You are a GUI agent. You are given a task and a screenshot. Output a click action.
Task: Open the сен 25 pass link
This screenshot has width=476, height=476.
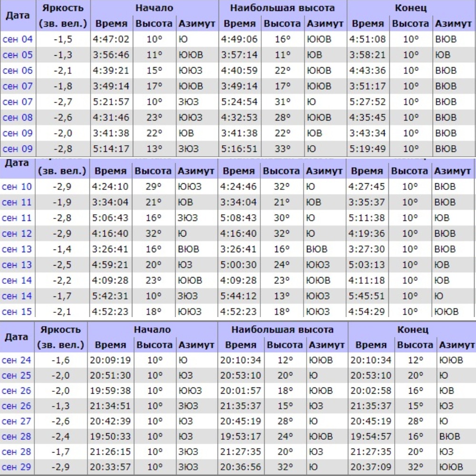(x=16, y=375)
